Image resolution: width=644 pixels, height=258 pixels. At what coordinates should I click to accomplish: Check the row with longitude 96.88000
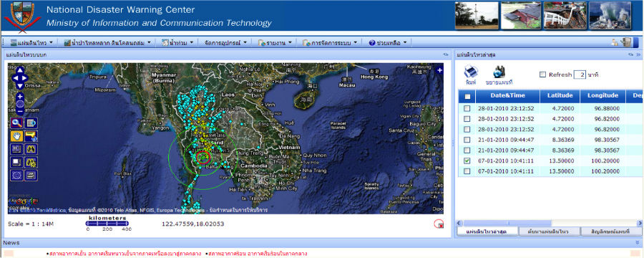(467, 108)
